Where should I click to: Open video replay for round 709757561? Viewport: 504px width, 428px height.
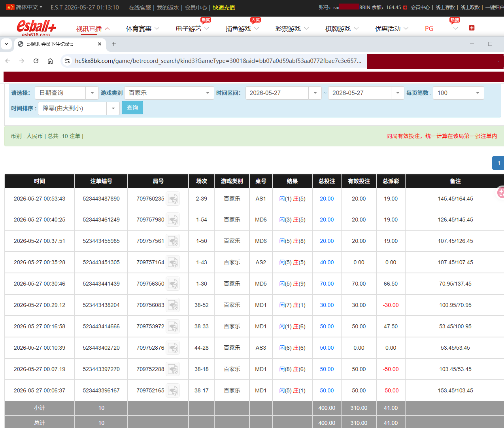[173, 241]
